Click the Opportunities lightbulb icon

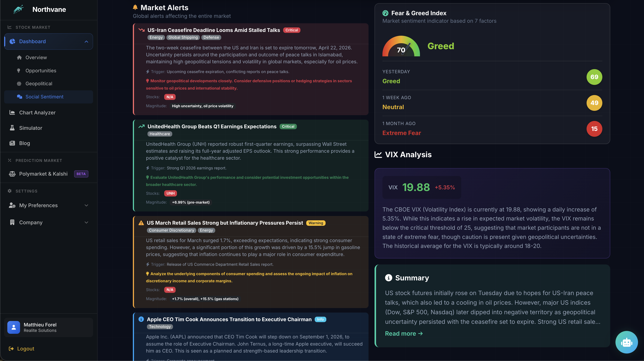coord(19,71)
